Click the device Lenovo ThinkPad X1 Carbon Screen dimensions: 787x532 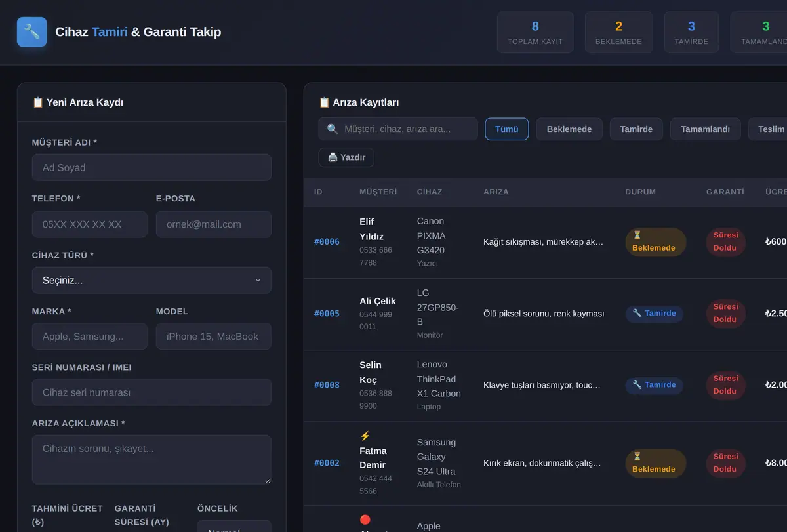point(439,379)
